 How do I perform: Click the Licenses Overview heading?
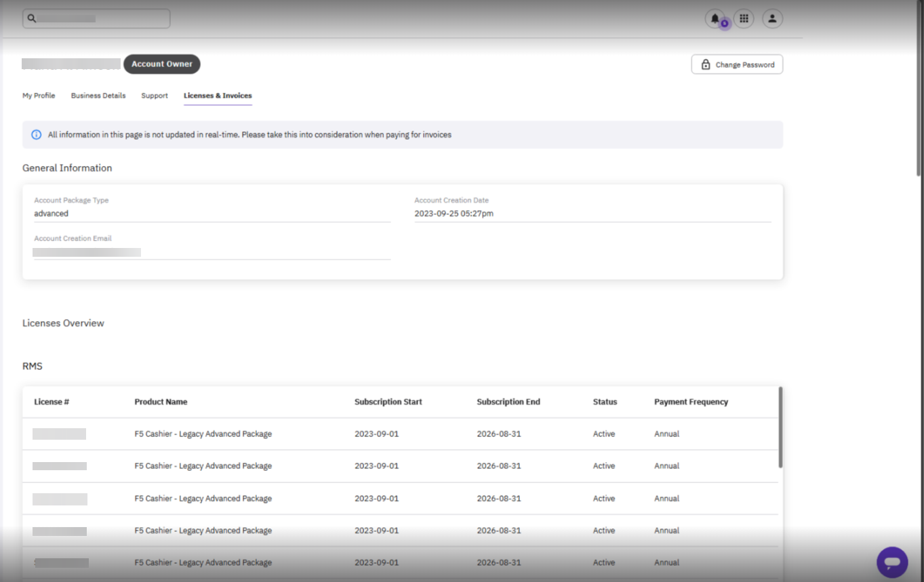63,323
